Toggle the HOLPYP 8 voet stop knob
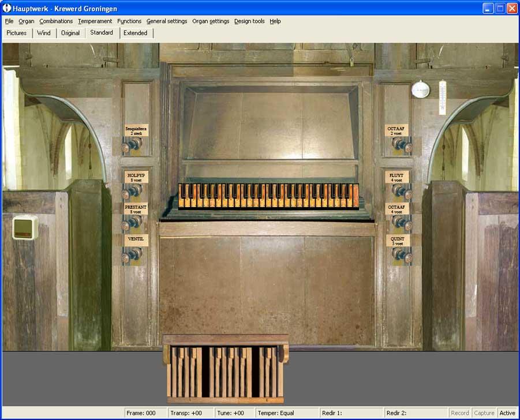Viewport: 520px width, 420px height. [x=135, y=190]
